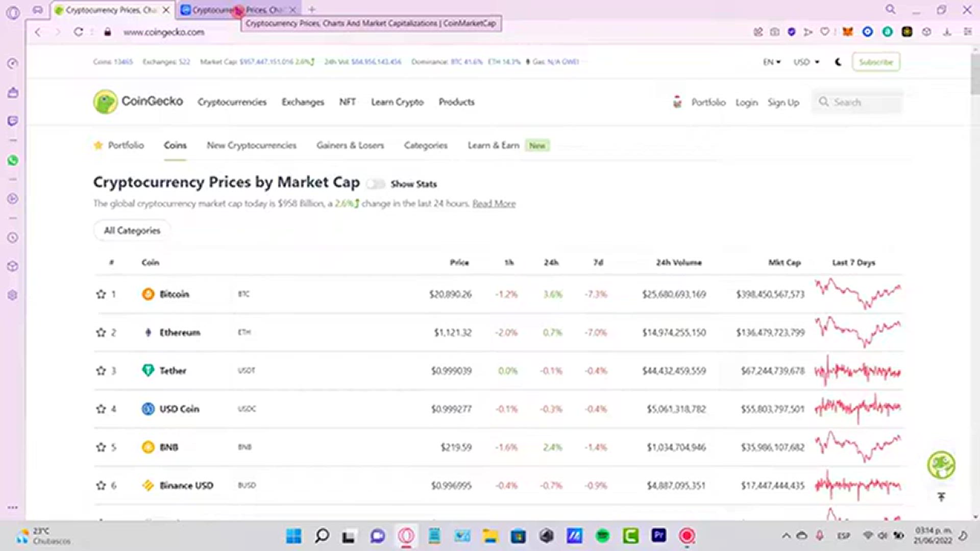Screen dimensions: 980x551
Task: Open the USD currency dropdown
Action: tap(806, 62)
